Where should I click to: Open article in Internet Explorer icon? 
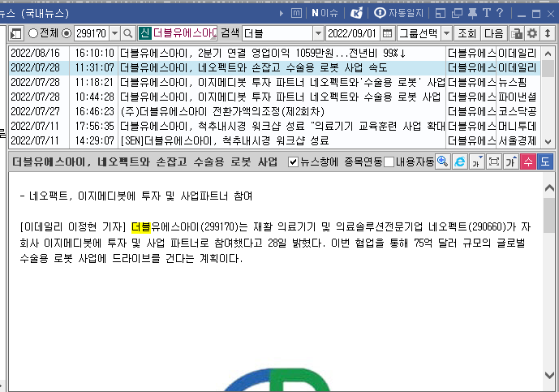pyautogui.click(x=460, y=162)
